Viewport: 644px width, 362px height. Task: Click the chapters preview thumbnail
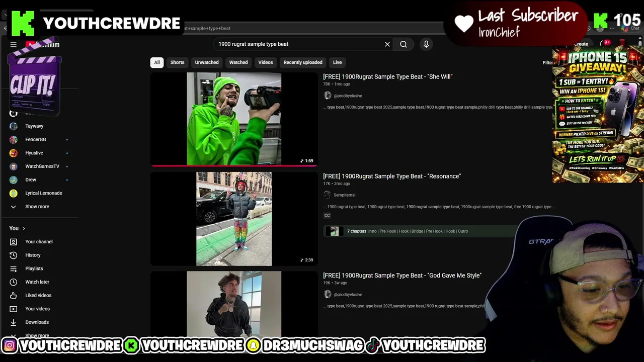(335, 231)
